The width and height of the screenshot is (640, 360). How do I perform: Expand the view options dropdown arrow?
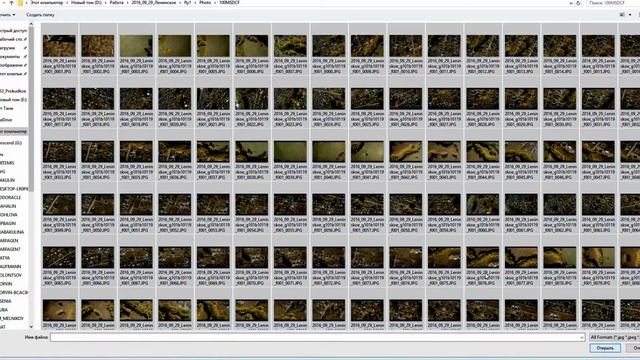tap(630, 15)
